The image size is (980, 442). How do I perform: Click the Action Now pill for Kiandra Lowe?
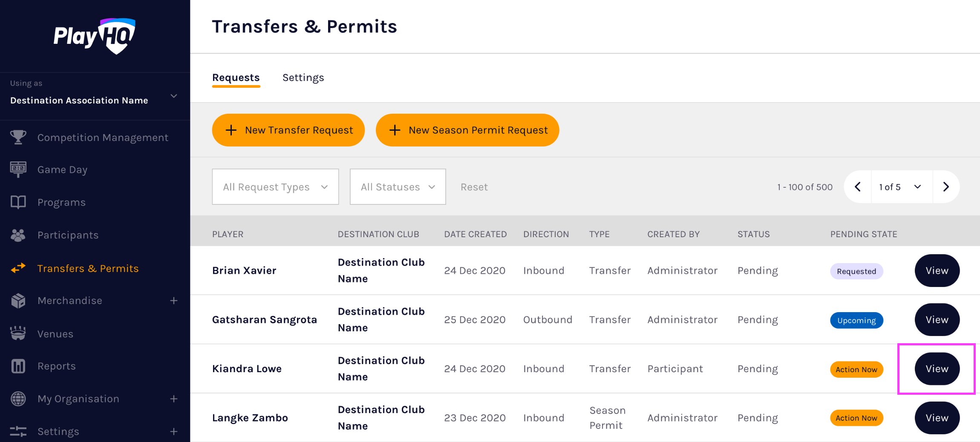pos(856,369)
